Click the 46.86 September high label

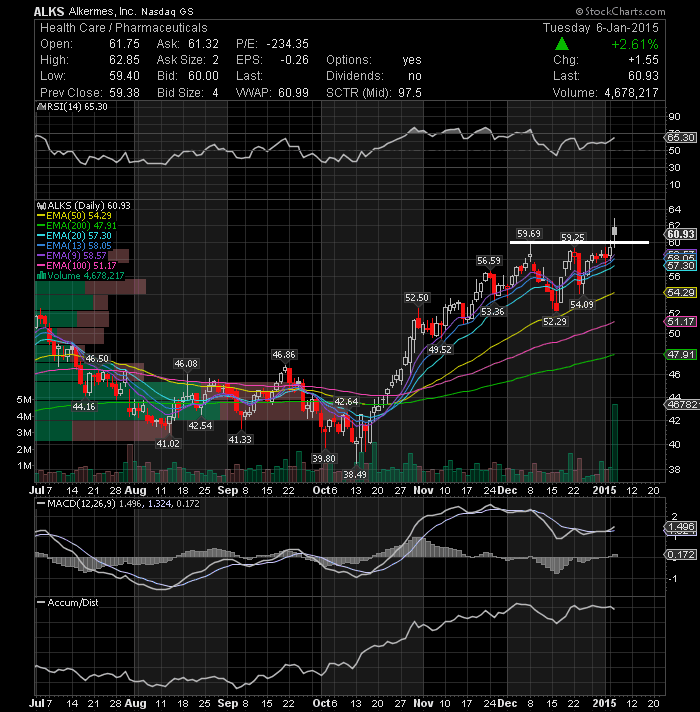coord(283,355)
